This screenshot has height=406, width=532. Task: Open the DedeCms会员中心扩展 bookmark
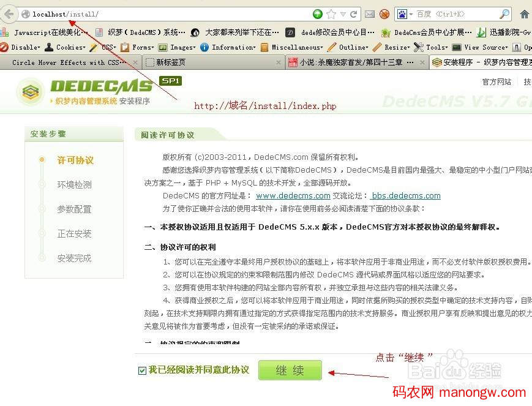point(427,32)
